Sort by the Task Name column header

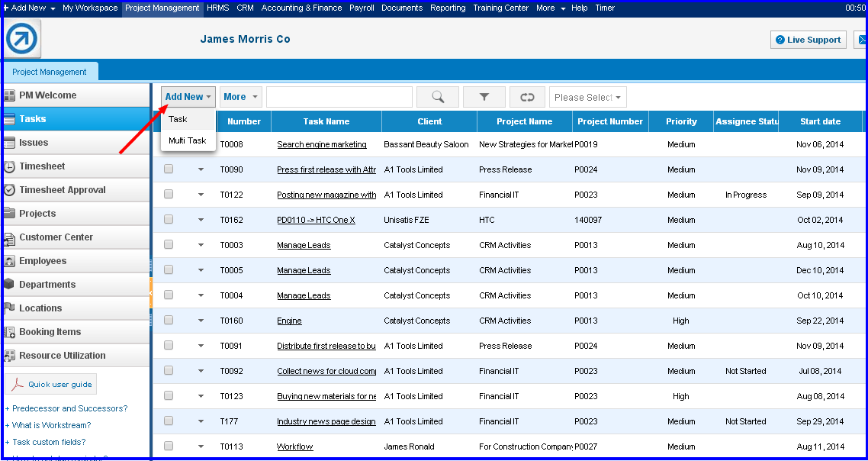(326, 121)
